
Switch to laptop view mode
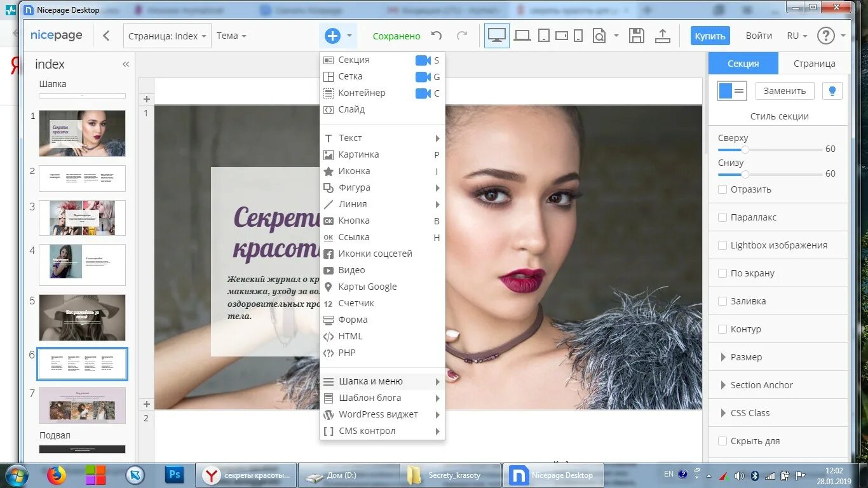point(522,36)
